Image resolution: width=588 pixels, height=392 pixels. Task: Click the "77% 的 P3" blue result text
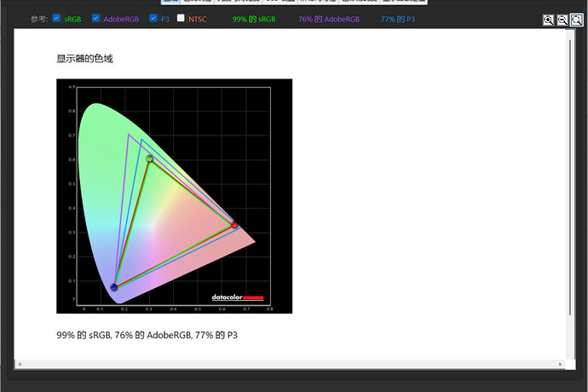click(398, 19)
